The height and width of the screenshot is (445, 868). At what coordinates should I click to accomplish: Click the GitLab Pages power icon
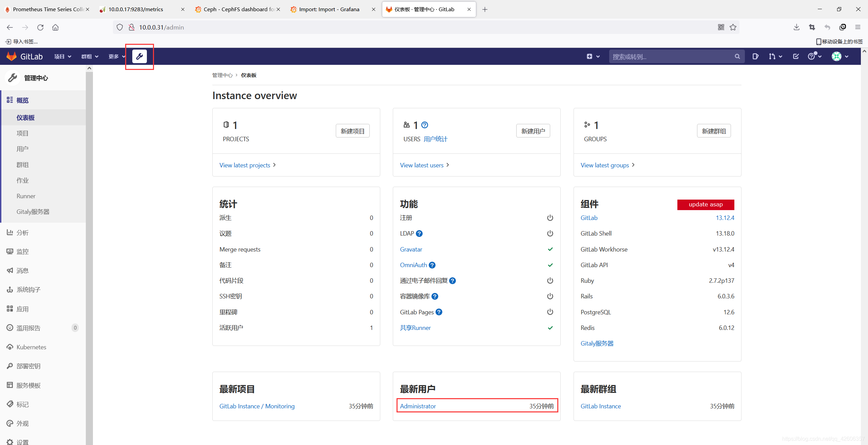tap(550, 312)
